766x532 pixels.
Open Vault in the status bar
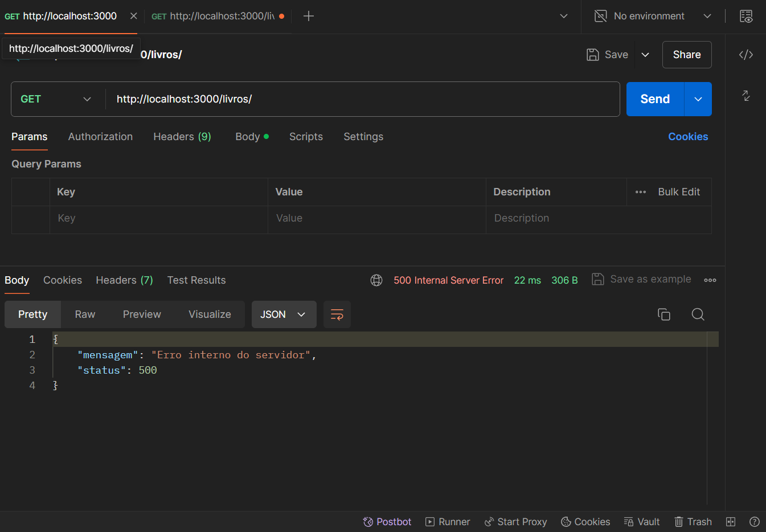pos(642,522)
